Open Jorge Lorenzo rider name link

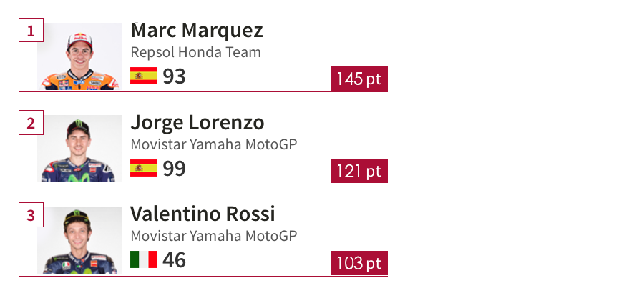click(x=197, y=122)
